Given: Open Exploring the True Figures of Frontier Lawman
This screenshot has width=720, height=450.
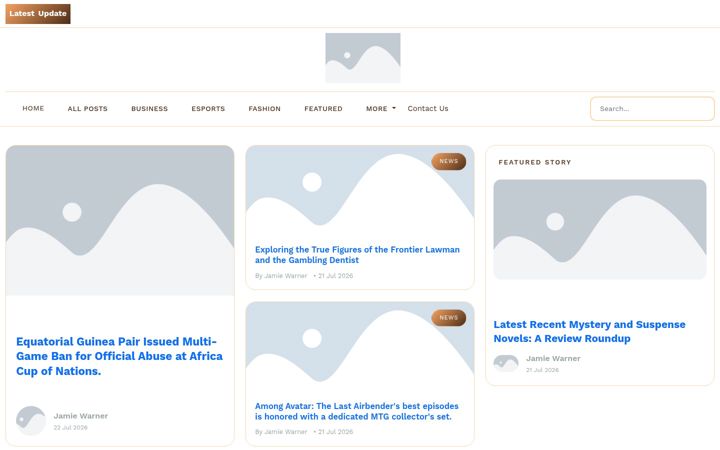Looking at the screenshot, I should [357, 255].
